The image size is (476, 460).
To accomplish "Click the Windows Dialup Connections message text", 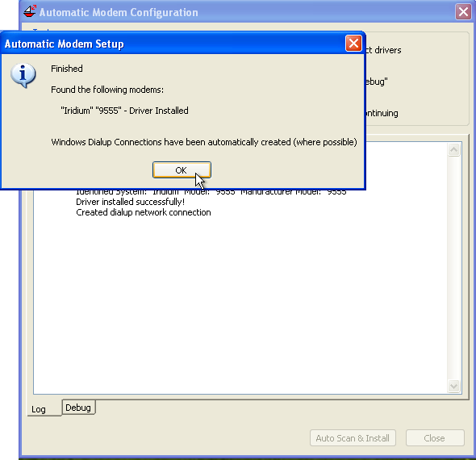I will tap(204, 142).
